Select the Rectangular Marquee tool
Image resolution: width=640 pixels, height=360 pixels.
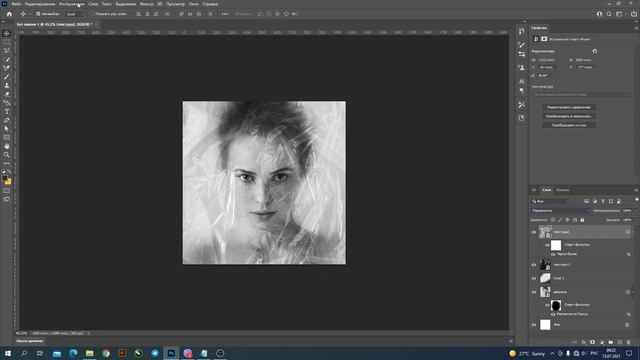[x=7, y=42]
